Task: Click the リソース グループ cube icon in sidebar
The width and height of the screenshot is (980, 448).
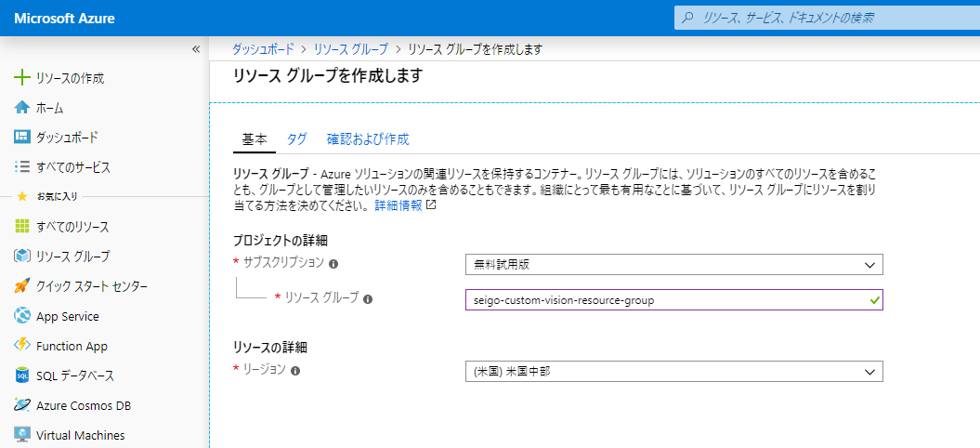Action: 22,256
